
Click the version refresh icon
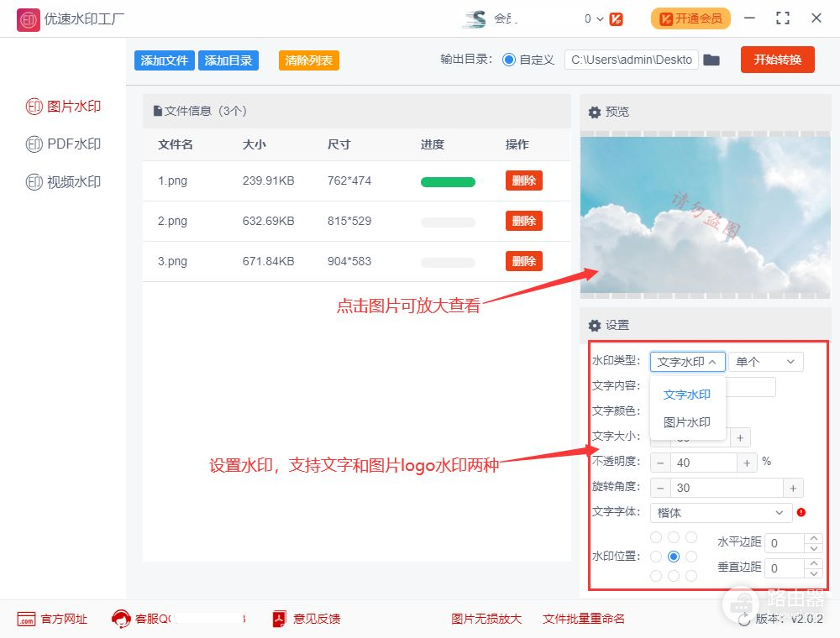(743, 620)
